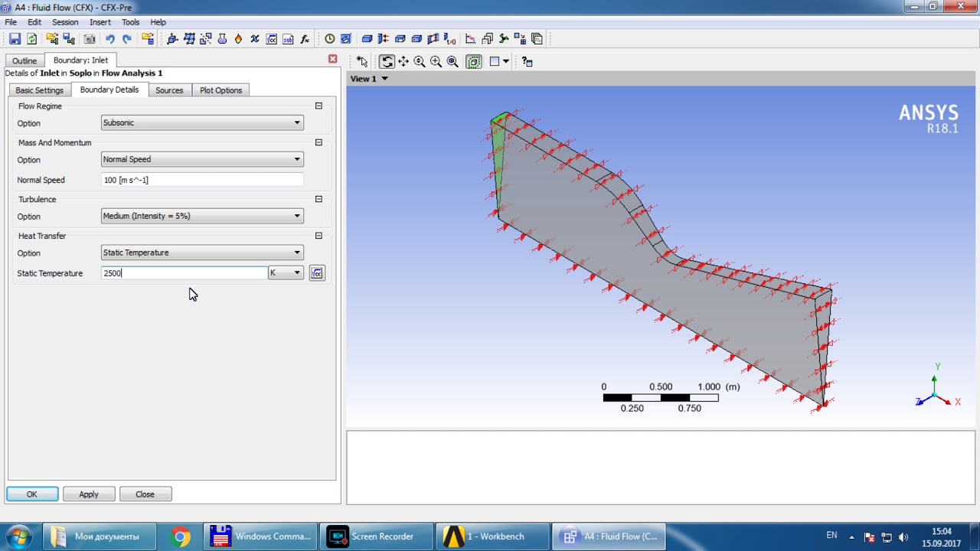Activate the Pan view tool
The height and width of the screenshot is (551, 980).
(403, 62)
